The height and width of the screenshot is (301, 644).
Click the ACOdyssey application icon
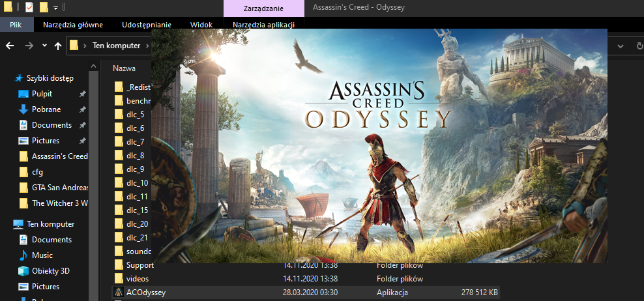tap(119, 293)
